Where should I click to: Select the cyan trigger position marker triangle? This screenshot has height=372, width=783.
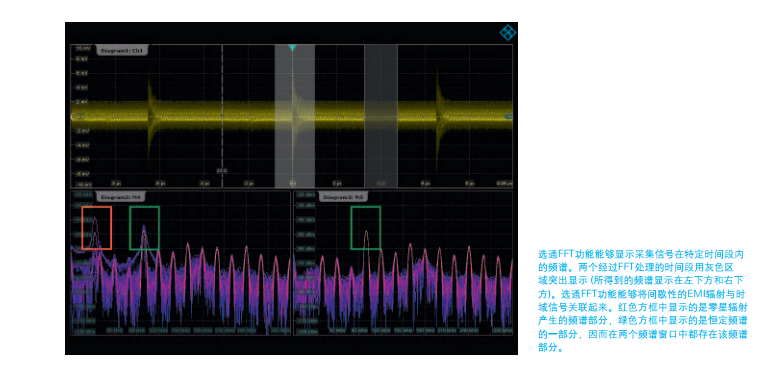click(293, 47)
